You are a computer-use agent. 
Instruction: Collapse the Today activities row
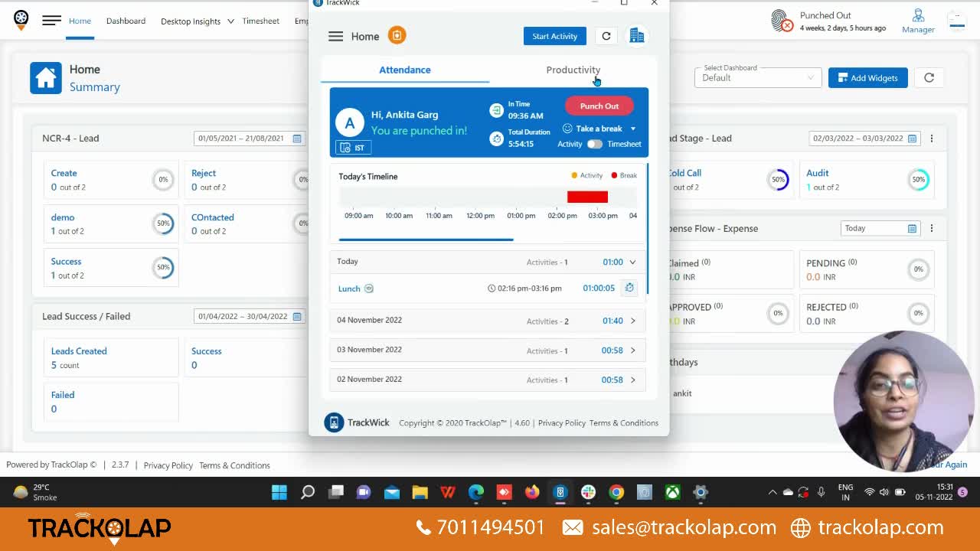pyautogui.click(x=632, y=262)
